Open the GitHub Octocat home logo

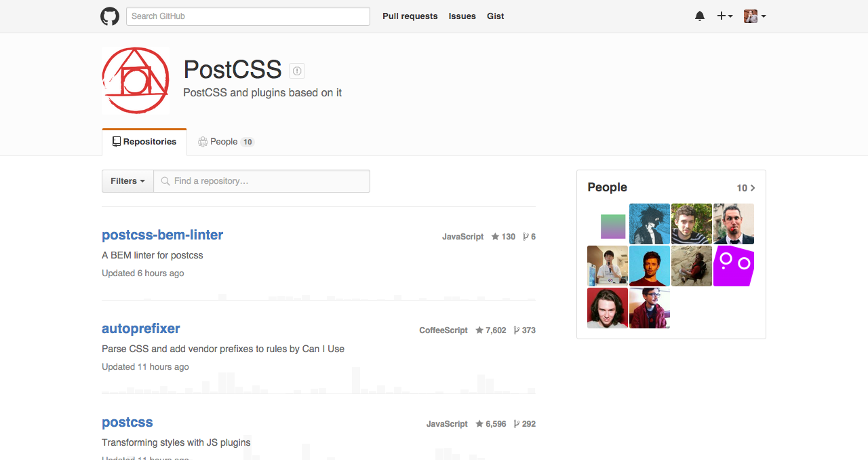coord(110,16)
